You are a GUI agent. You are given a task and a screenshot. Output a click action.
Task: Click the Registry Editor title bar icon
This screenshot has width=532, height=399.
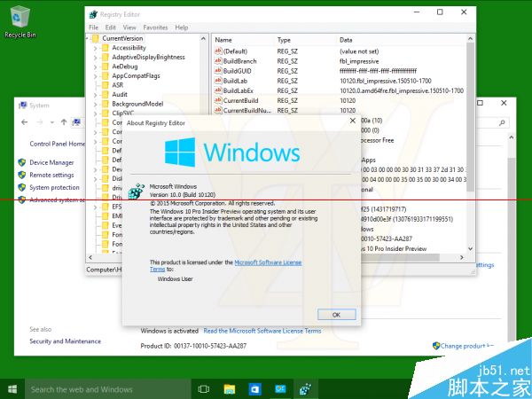[93, 14]
